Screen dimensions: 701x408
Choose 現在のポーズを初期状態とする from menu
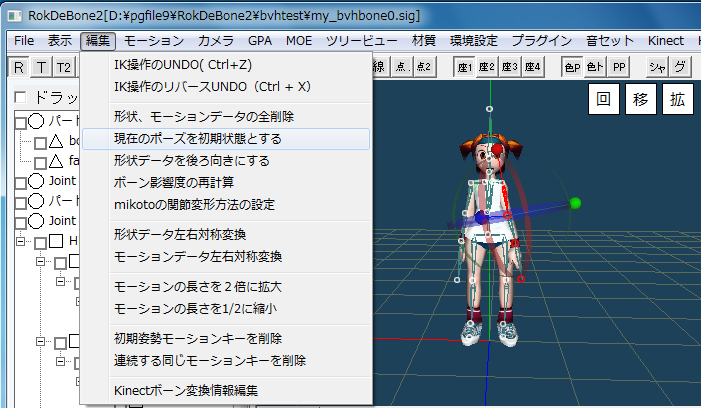(x=211, y=138)
